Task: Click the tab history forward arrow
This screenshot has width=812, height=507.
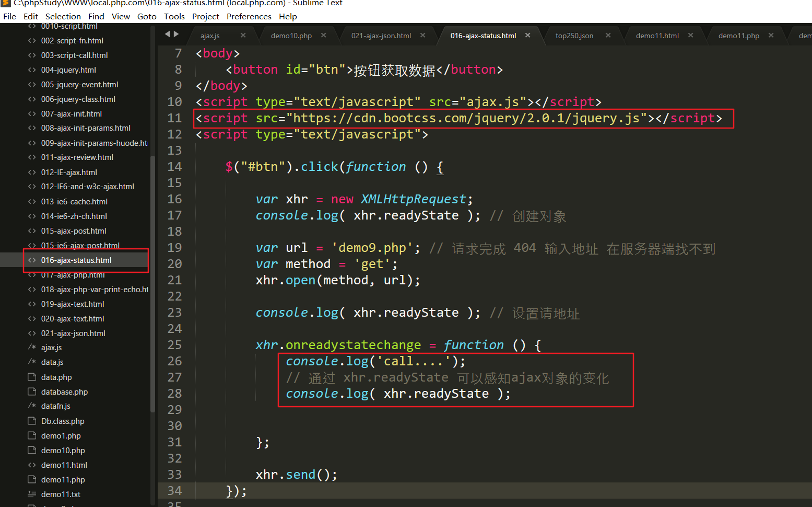Action: 176,34
